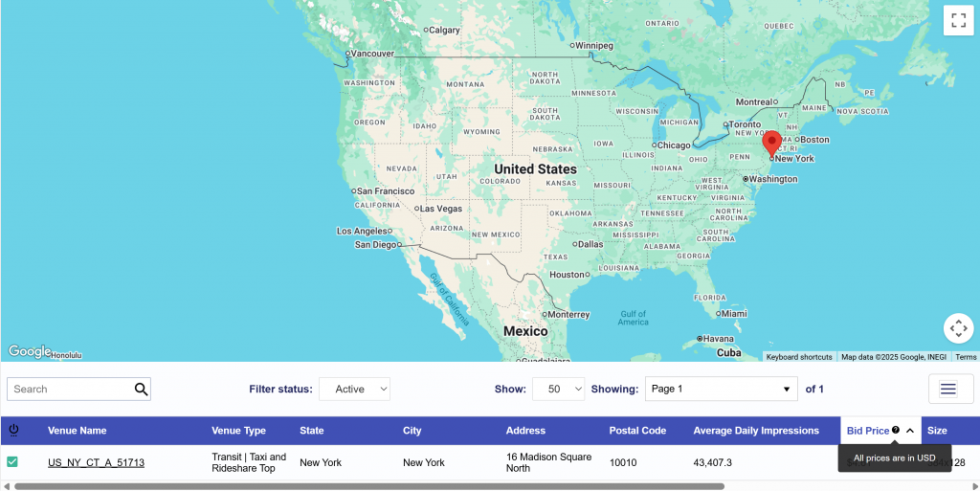
Task: Click the Miami label on map
Action: point(734,314)
